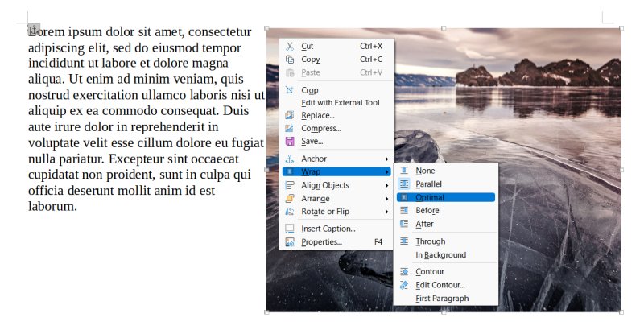Toggle Contour wrap option
This screenshot has height=330, width=644.
click(x=446, y=271)
